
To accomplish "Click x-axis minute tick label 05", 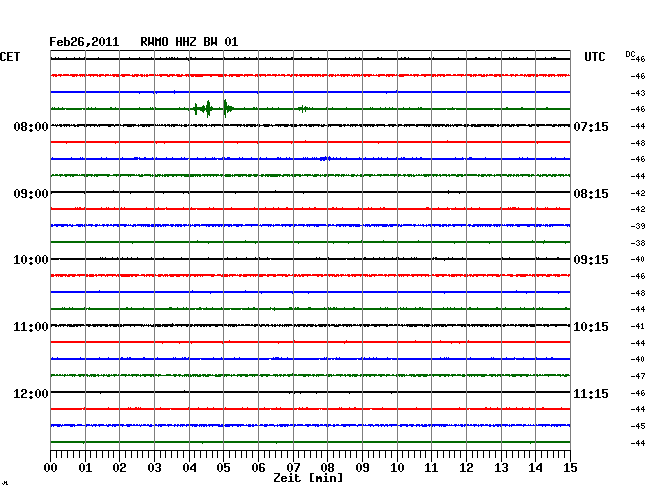I will pos(223,467).
